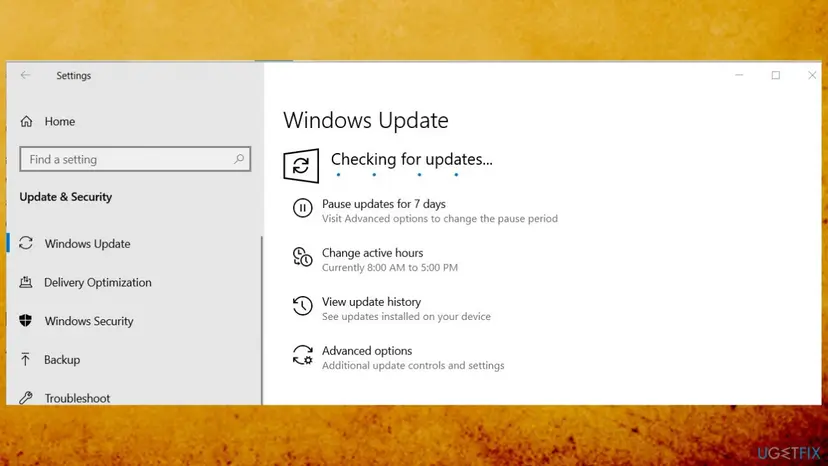Click the Windows Security shield icon
The height and width of the screenshot is (466, 828).
pos(25,320)
